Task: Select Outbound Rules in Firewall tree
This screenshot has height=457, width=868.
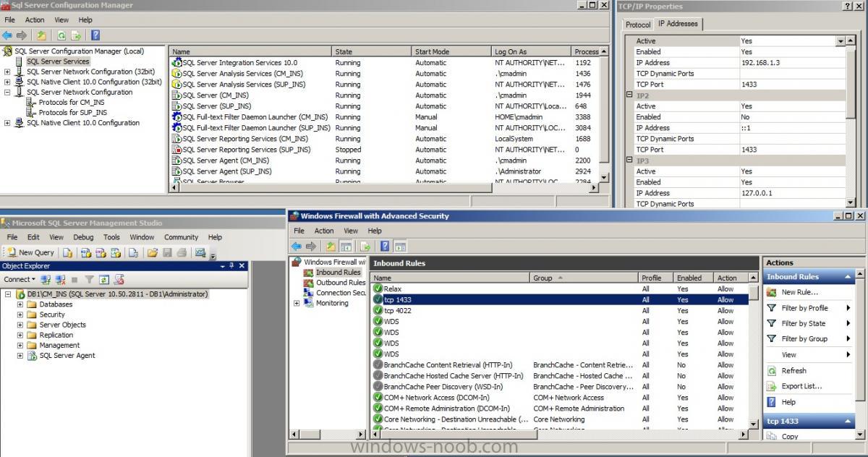Action: pyautogui.click(x=340, y=283)
